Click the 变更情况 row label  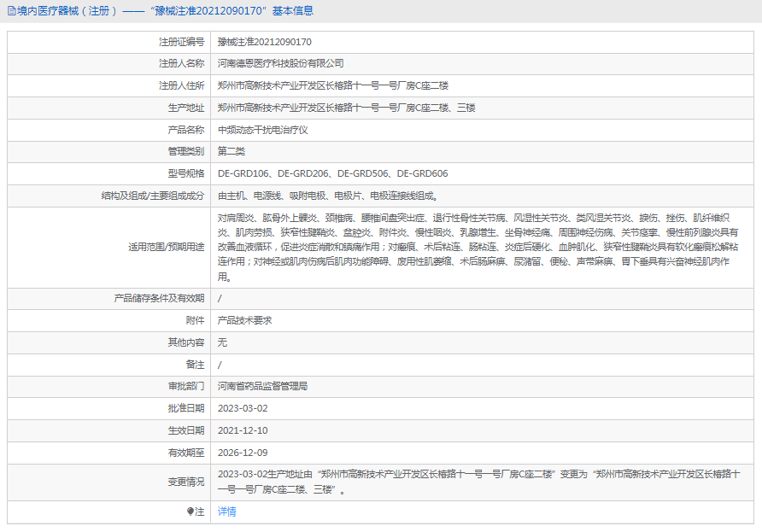[185, 482]
